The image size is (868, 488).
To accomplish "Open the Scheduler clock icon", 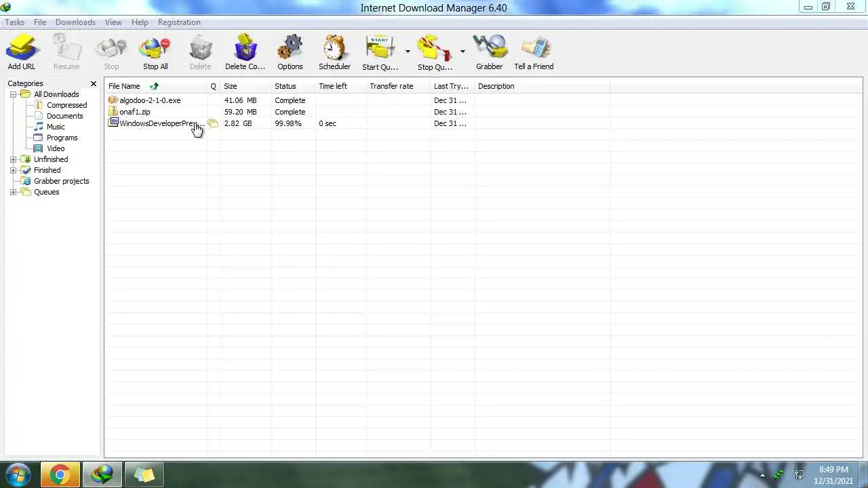I will point(334,47).
